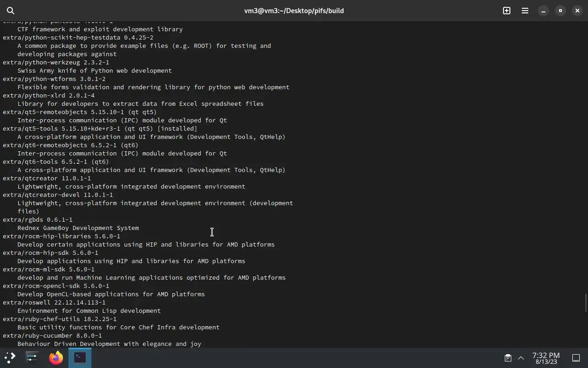Click 'Environment for Common Lisp development'
The image size is (588, 368).
(x=89, y=310)
